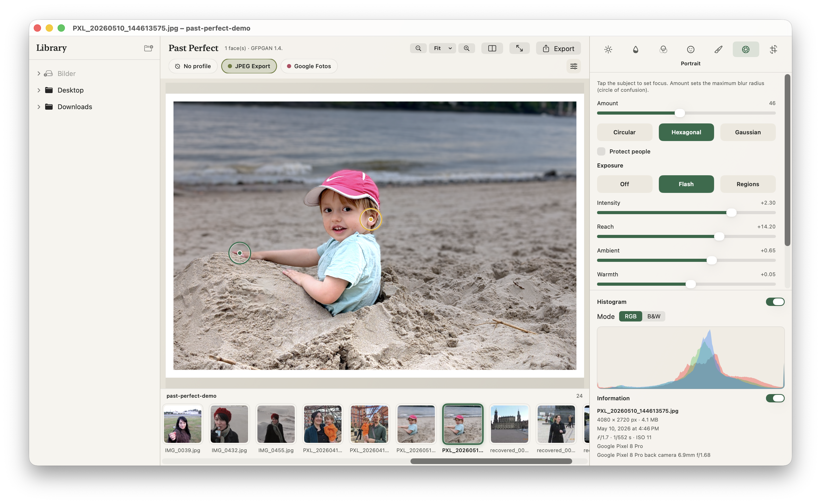
Task: Select the Portrait aperture icon tab
Action: coord(745,49)
